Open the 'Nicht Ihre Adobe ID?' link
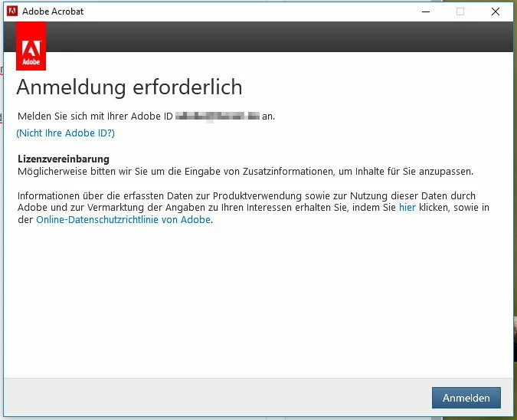 [66, 133]
